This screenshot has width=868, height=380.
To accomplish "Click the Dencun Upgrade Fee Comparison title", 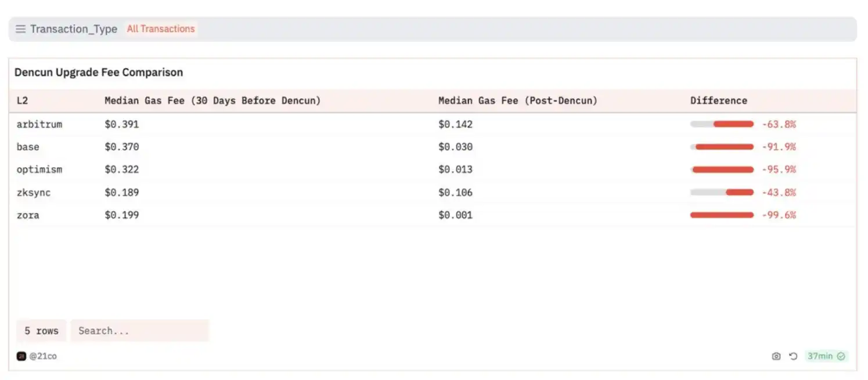I will 99,73.
